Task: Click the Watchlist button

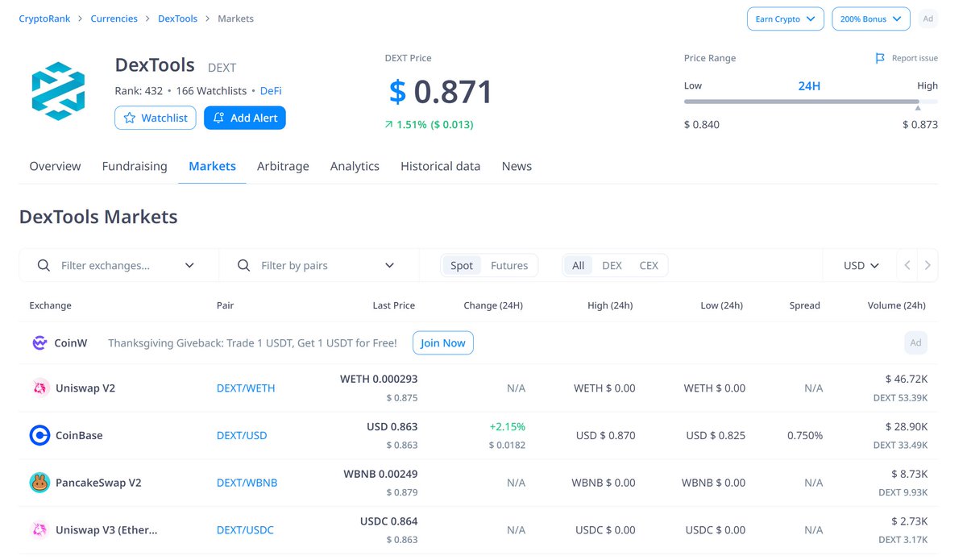Action: 155,118
